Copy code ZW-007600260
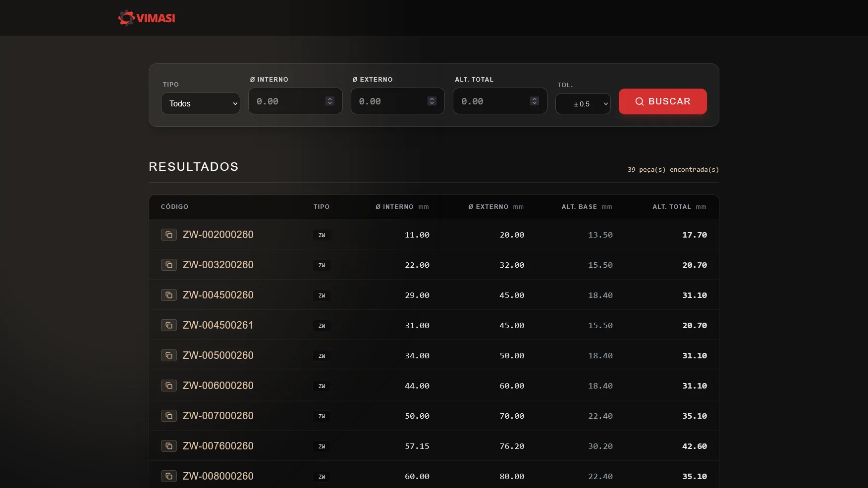Image resolution: width=868 pixels, height=488 pixels. coord(169,446)
